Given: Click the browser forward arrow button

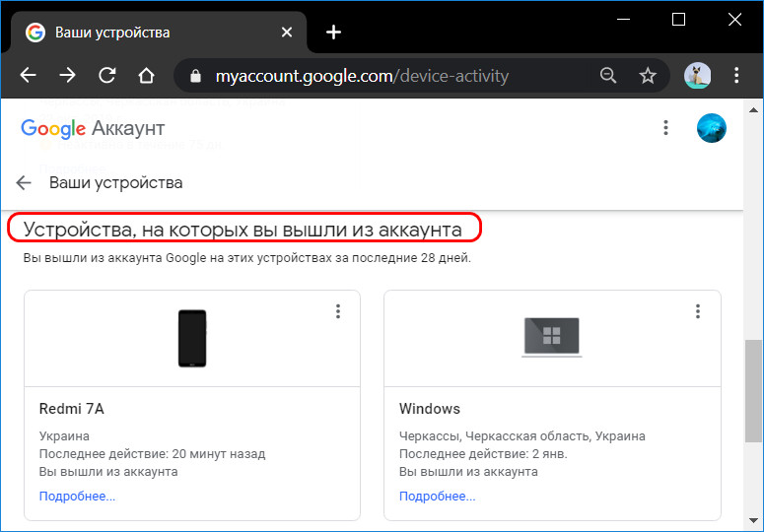Looking at the screenshot, I should pyautogui.click(x=67, y=76).
